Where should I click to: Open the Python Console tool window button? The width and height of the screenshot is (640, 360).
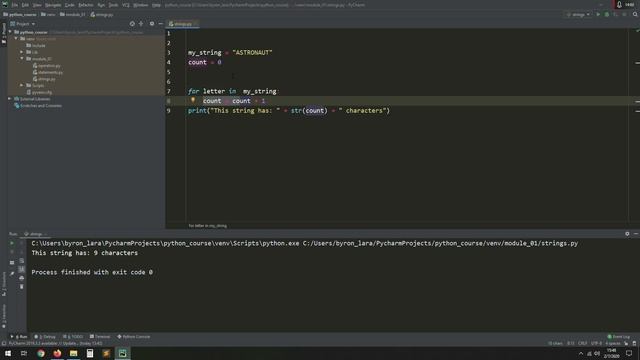tap(134, 337)
